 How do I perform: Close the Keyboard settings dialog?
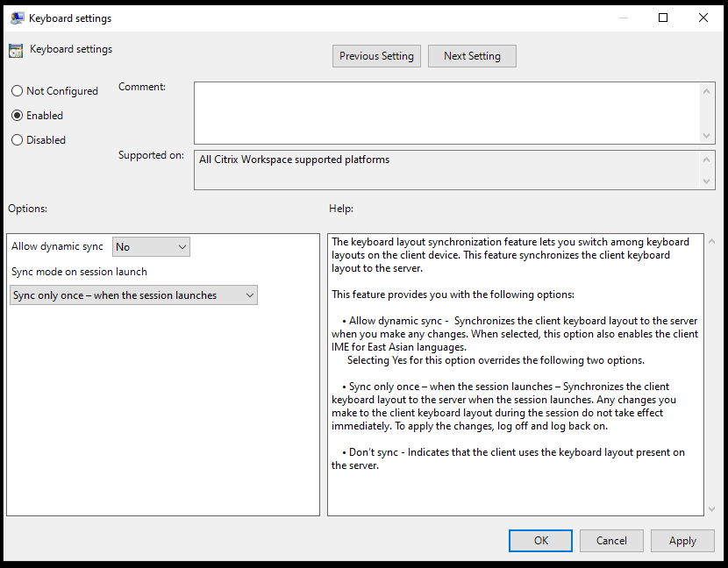pyautogui.click(x=703, y=18)
